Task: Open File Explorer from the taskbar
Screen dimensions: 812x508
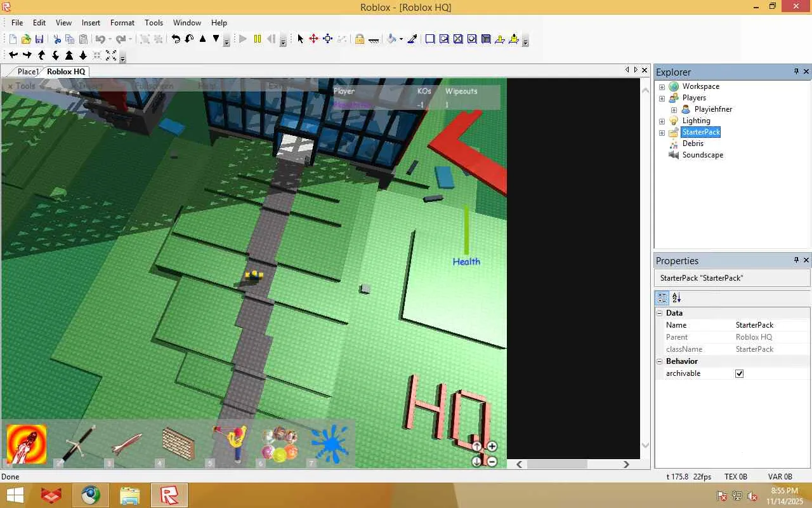Action: [129, 495]
